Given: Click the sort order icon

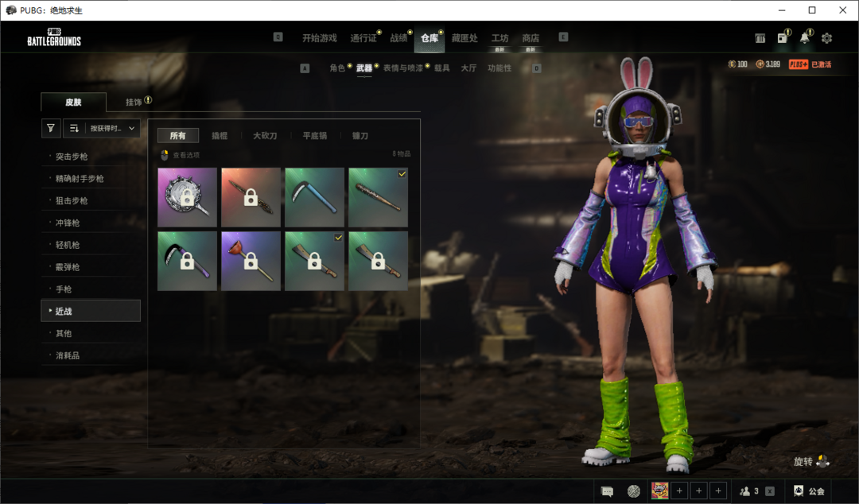Looking at the screenshot, I should (x=74, y=128).
